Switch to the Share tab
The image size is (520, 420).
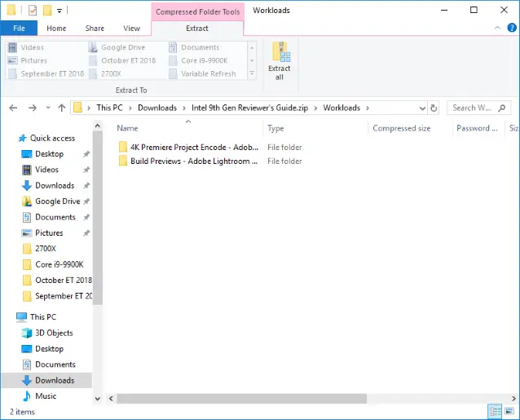95,29
